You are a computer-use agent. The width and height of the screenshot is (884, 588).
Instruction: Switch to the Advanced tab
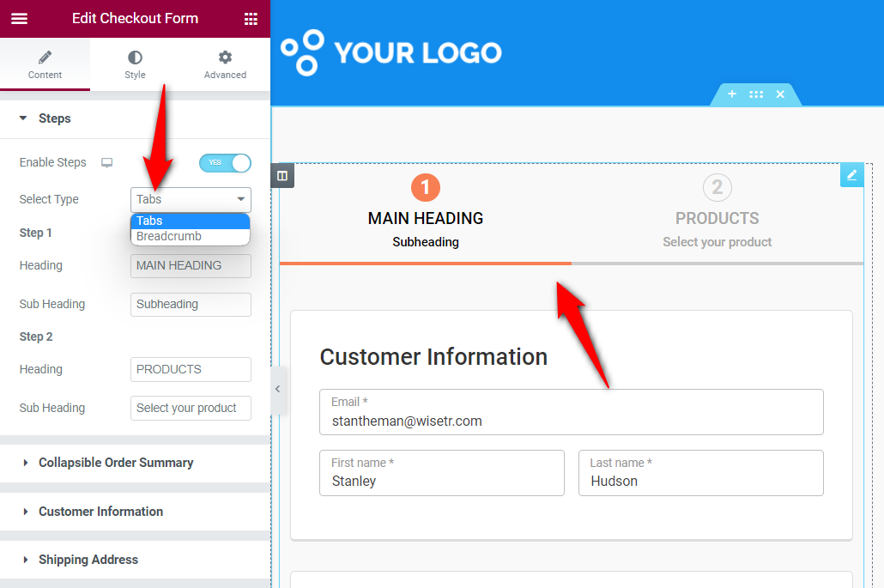(225, 64)
